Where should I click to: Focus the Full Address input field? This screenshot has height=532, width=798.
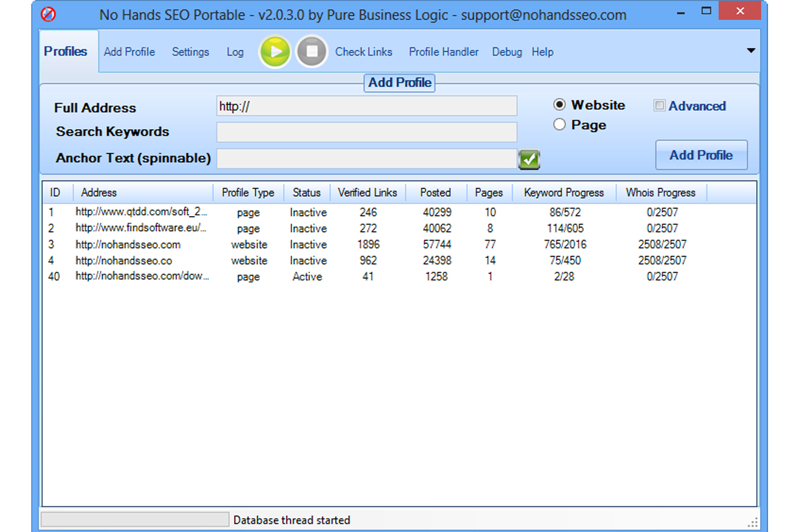pyautogui.click(x=367, y=106)
